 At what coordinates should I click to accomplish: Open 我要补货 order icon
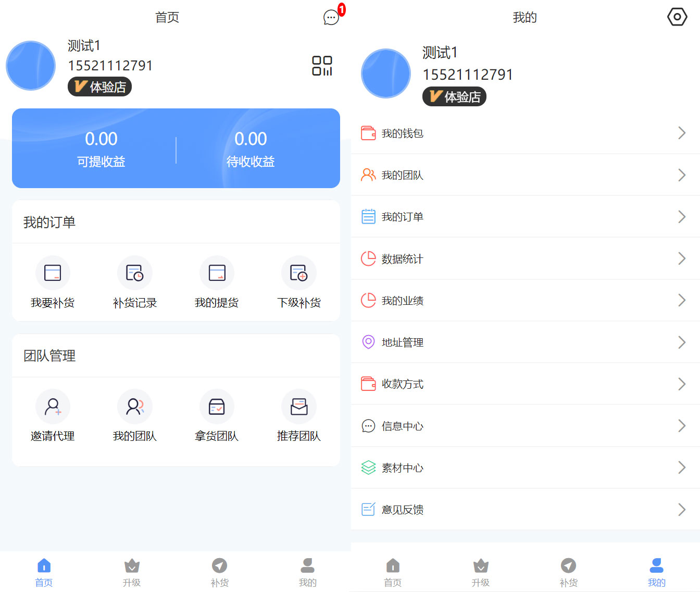pyautogui.click(x=53, y=273)
